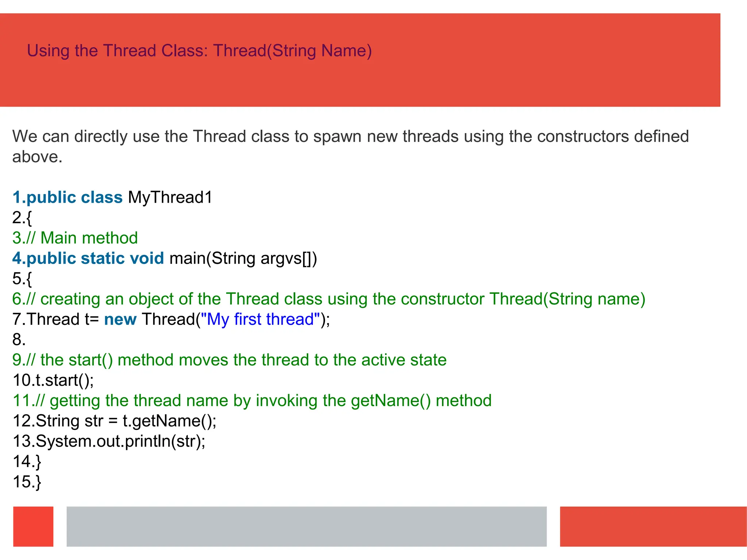Click comment on line 6 about constructor
Viewport: 747px width, 560px height.
pyautogui.click(x=329, y=299)
